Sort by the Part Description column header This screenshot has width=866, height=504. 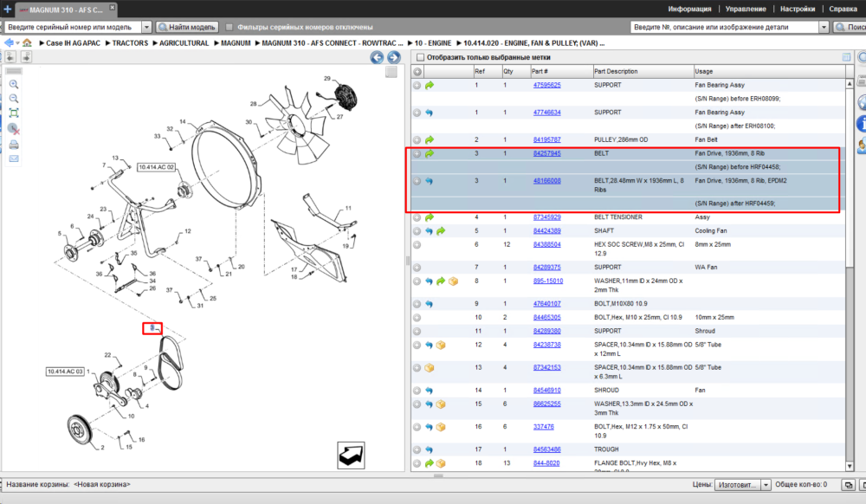(x=643, y=71)
